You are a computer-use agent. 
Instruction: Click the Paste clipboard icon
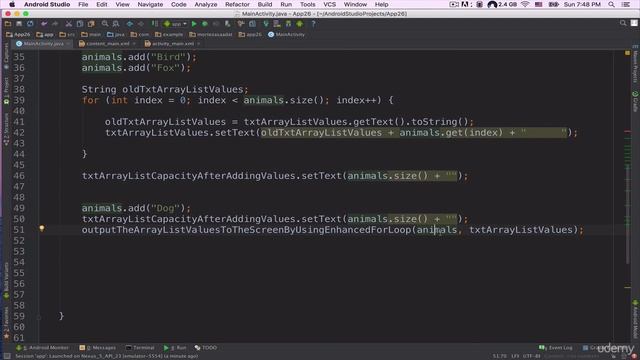point(91,24)
